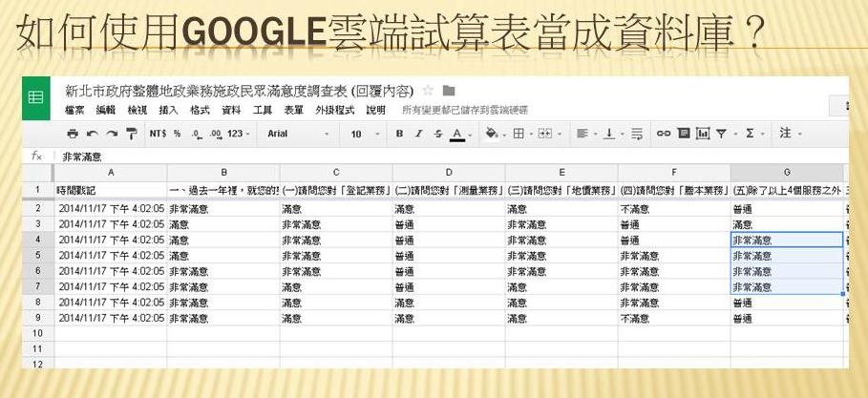Open the 123 number formats dropdown
868x398 pixels.
tap(239, 134)
